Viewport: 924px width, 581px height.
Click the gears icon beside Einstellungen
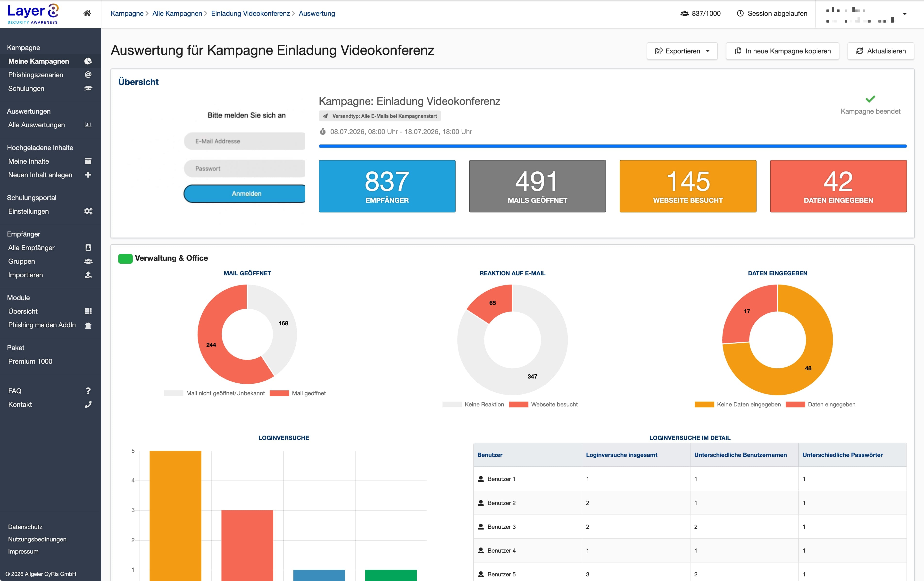coord(88,211)
